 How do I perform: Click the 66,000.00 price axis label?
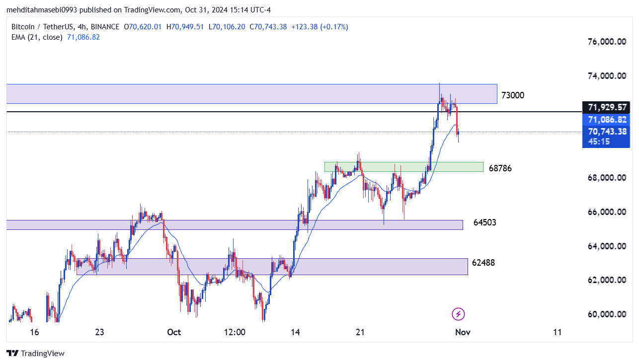606,212
